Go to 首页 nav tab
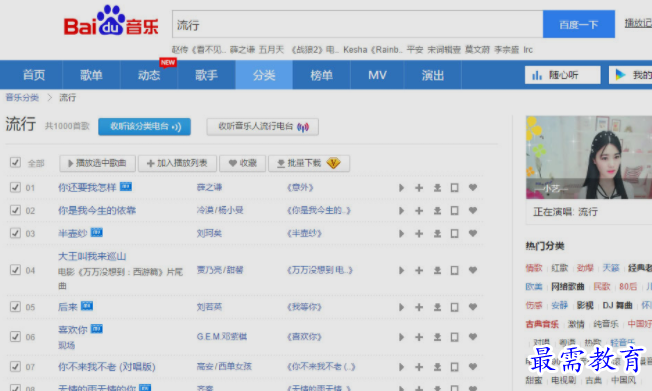The width and height of the screenshot is (652, 391). click(x=34, y=75)
